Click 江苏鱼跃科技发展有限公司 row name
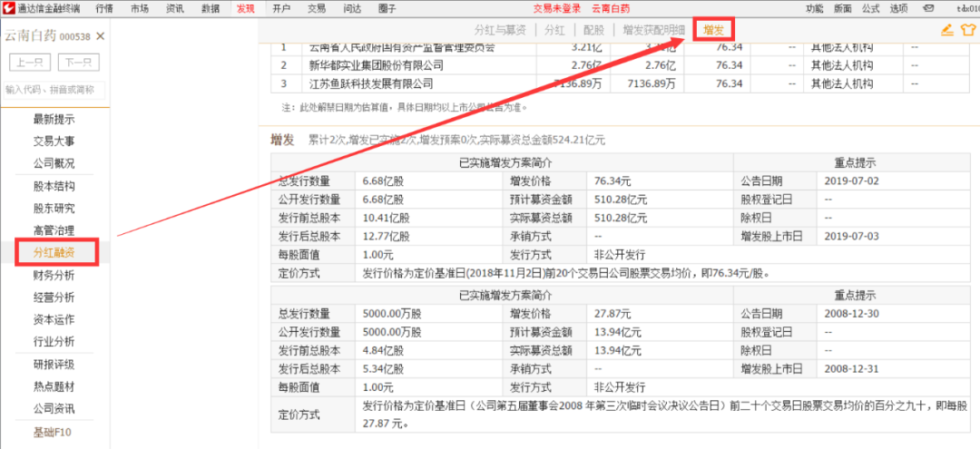 click(370, 83)
